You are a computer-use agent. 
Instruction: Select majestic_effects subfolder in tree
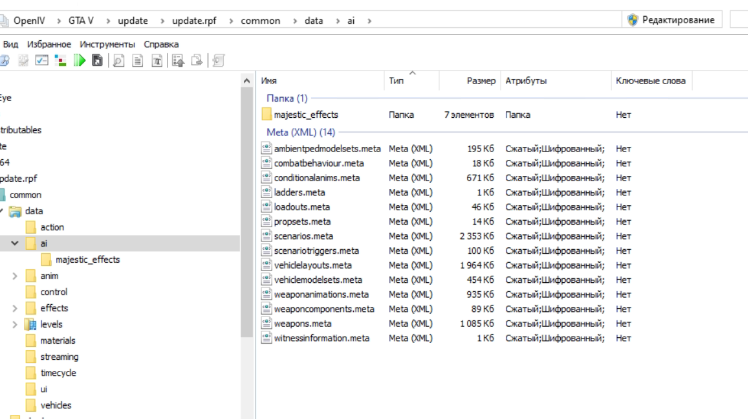click(87, 260)
